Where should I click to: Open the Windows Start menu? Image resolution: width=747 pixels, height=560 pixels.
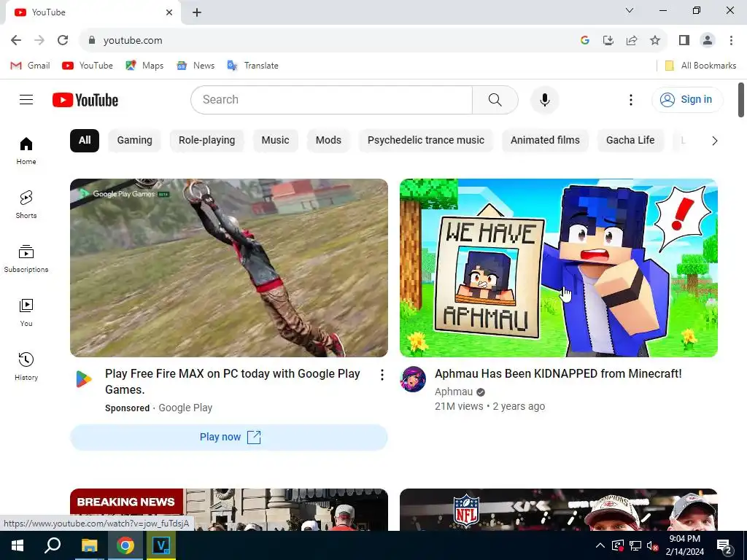point(18,545)
